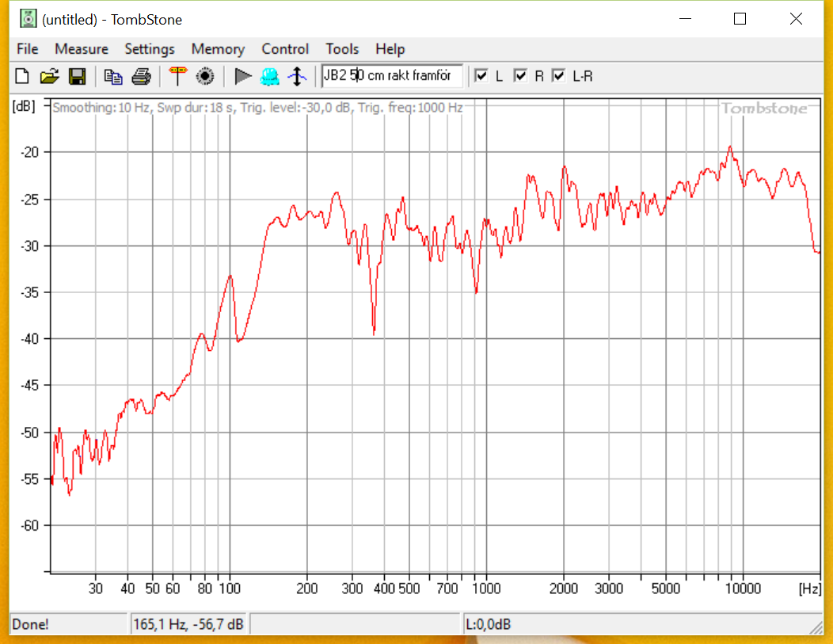This screenshot has width=833, height=644.
Task: Click the [dB] axis unit label
Action: click(24, 106)
